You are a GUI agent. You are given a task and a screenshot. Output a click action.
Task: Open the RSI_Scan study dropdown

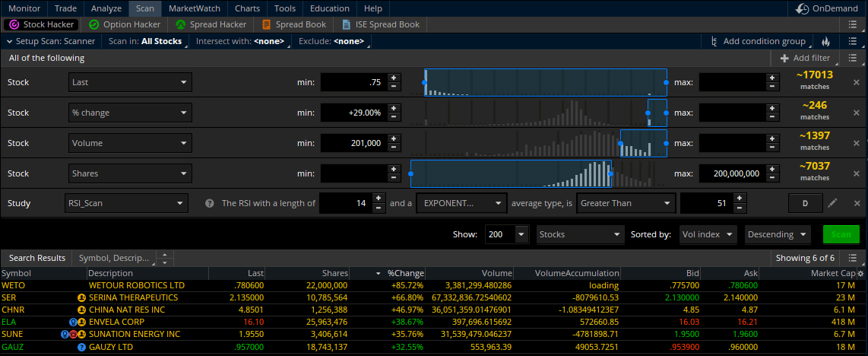pyautogui.click(x=126, y=203)
